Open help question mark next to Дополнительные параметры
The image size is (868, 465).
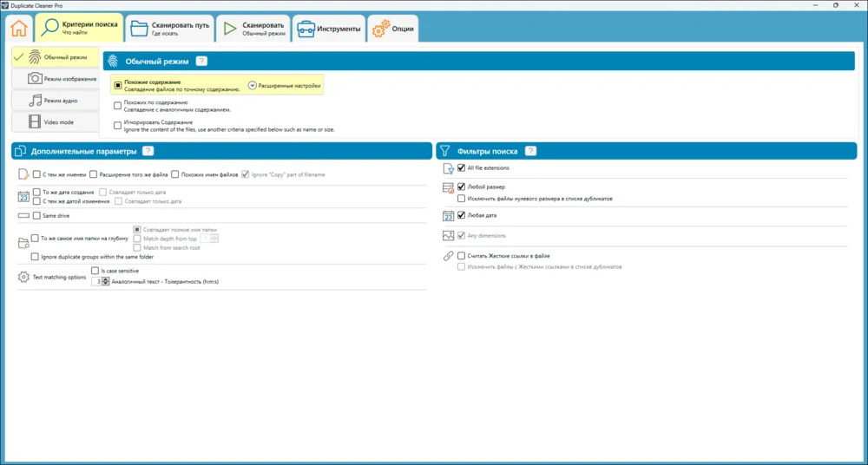point(148,151)
